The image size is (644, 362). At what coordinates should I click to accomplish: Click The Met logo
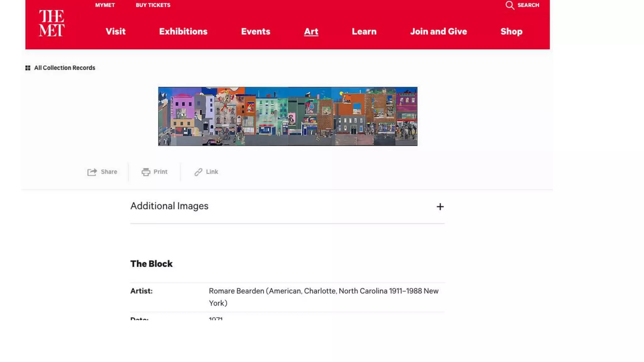52,23
